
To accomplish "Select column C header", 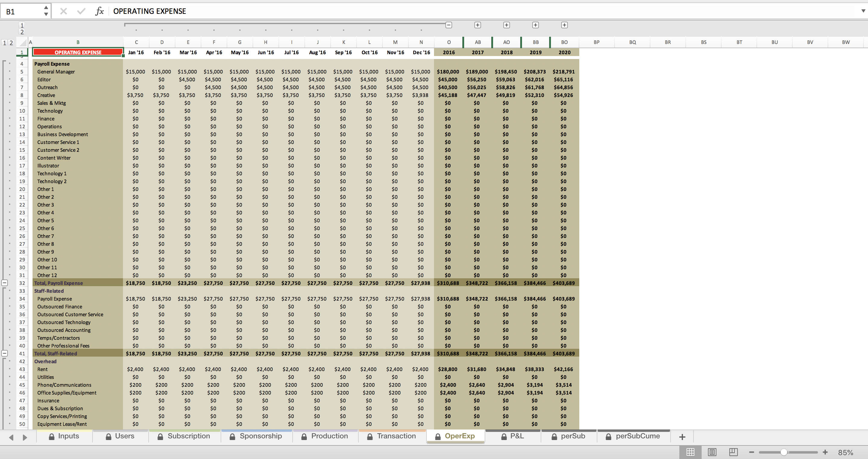I will (x=136, y=42).
